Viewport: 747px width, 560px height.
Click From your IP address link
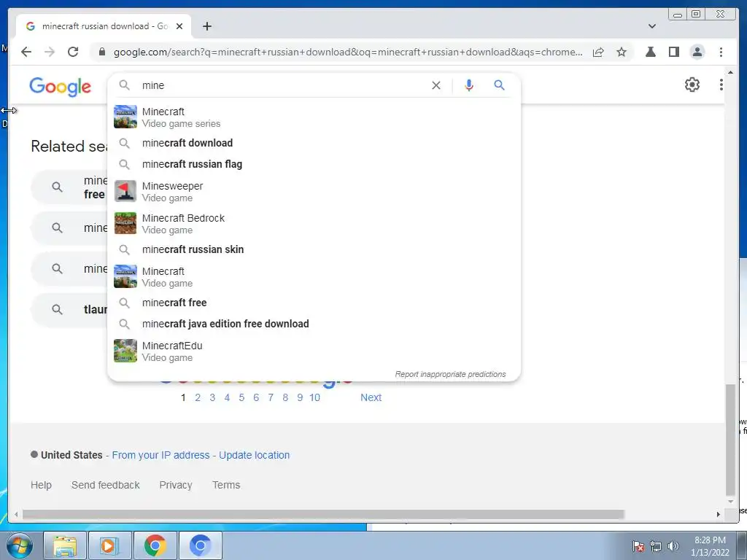click(x=160, y=455)
